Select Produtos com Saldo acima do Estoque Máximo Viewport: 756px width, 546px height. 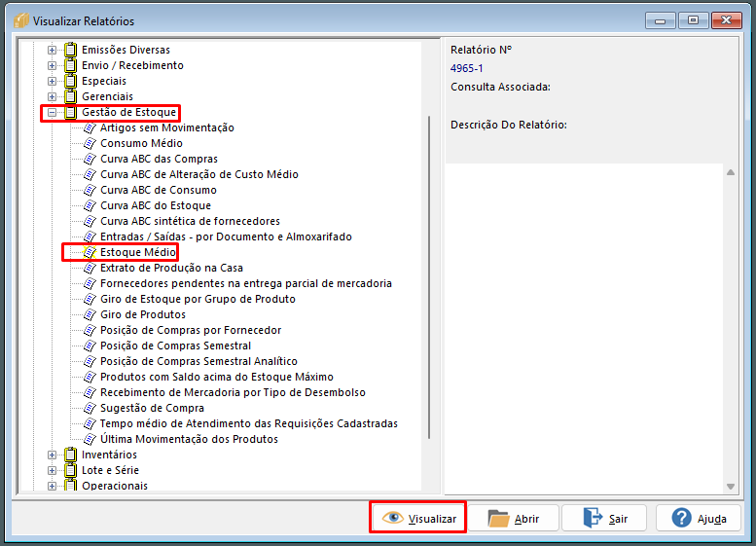[x=216, y=377]
